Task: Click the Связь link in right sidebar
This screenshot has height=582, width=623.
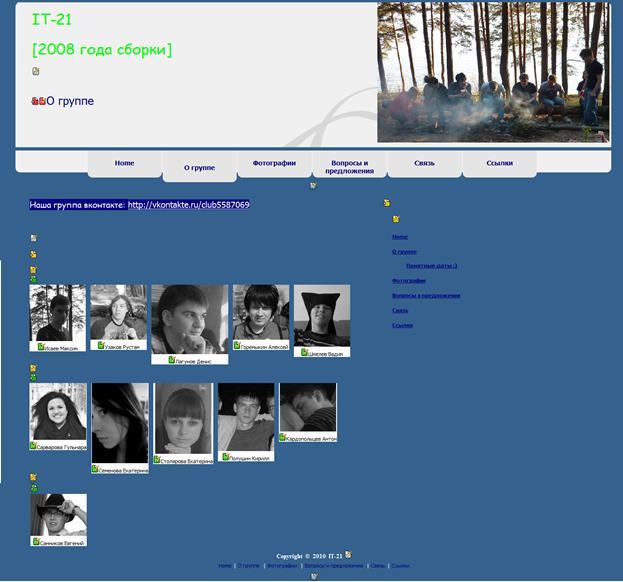Action: [399, 310]
